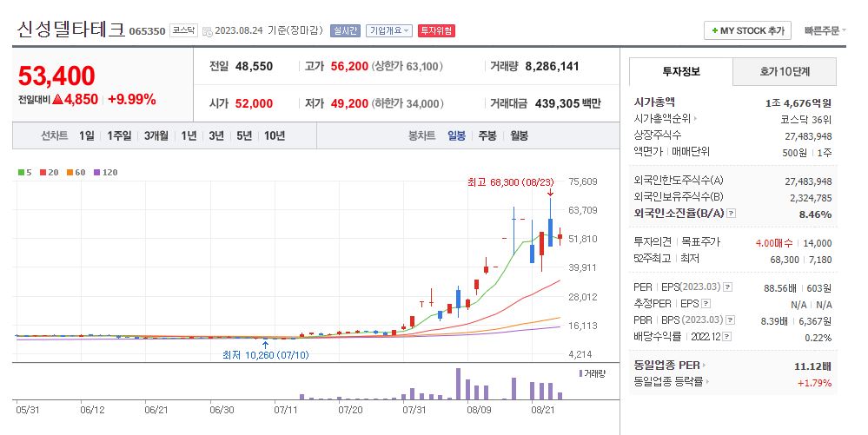868x435 pixels.
Task: Click the 저가 value 49,200
Action: click(349, 103)
